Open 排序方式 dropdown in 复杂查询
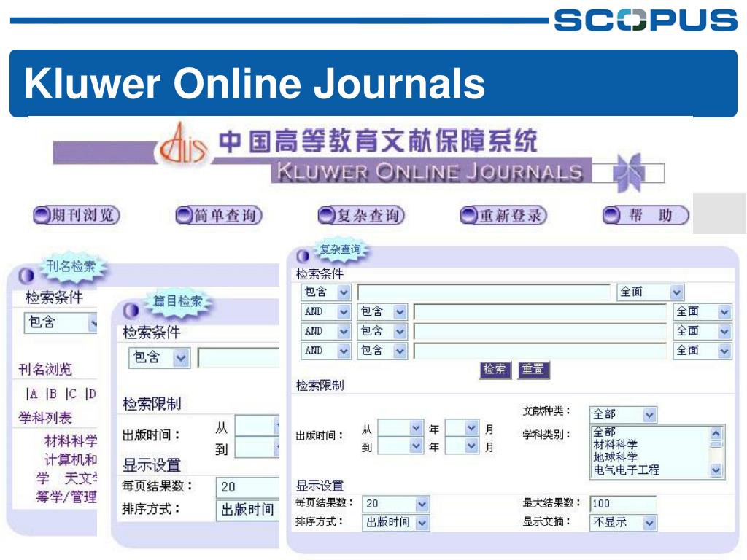The width and height of the screenshot is (747, 560). 395,522
